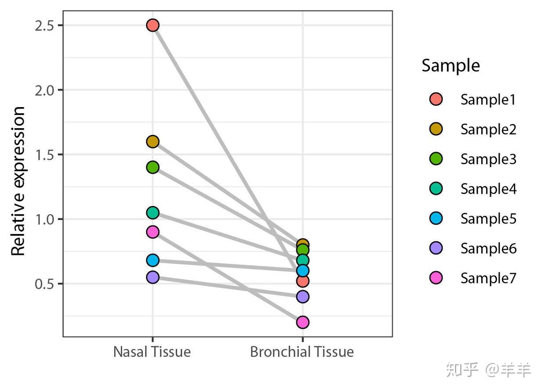The height and width of the screenshot is (392, 545).
Task: Click the Sample2 legend color circle
Action: click(x=436, y=129)
